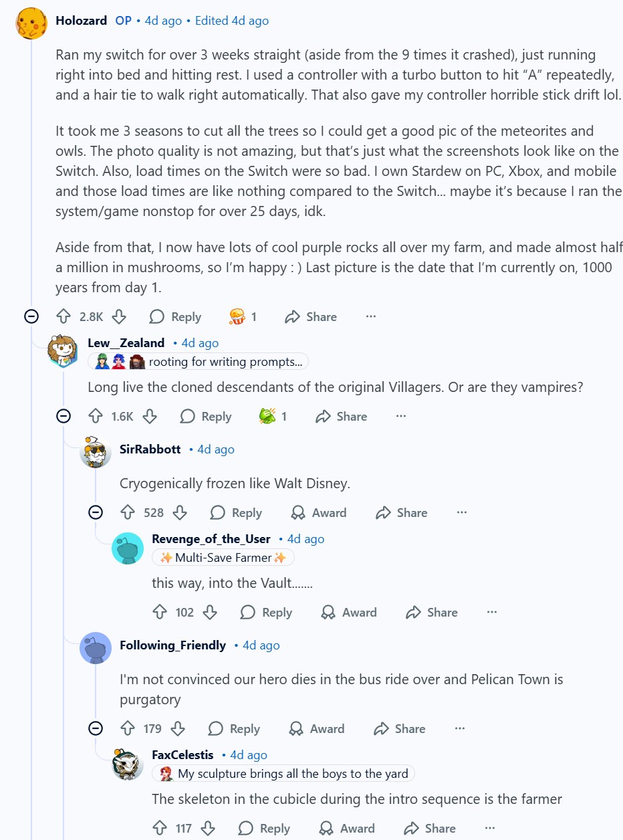Upvote Holozard's original comment
The image size is (623, 840).
tap(64, 317)
